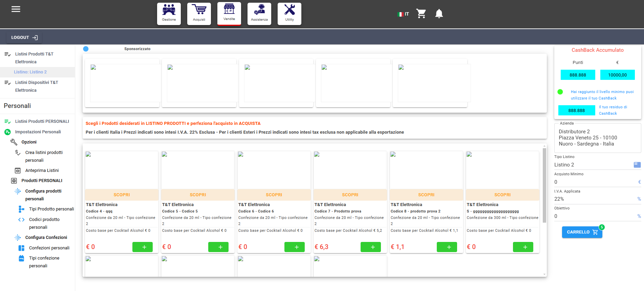Click the 10000,00 euro cashback value

[617, 75]
